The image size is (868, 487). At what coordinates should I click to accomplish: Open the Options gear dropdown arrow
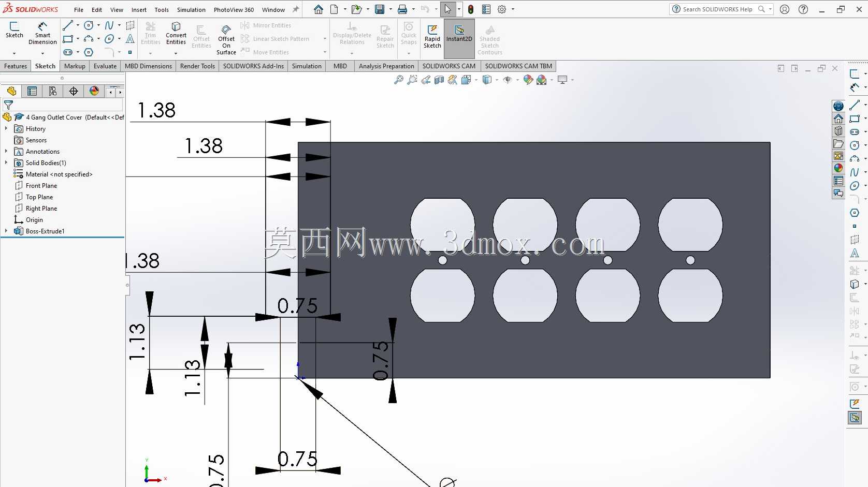click(x=513, y=9)
